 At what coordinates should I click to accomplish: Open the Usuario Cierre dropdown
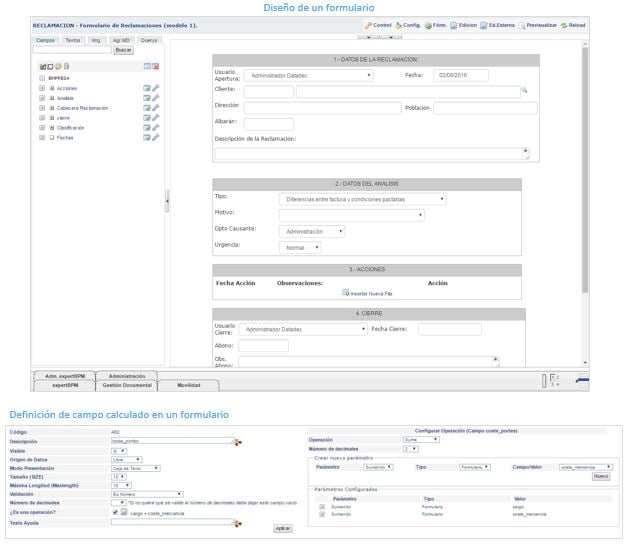pos(303,329)
